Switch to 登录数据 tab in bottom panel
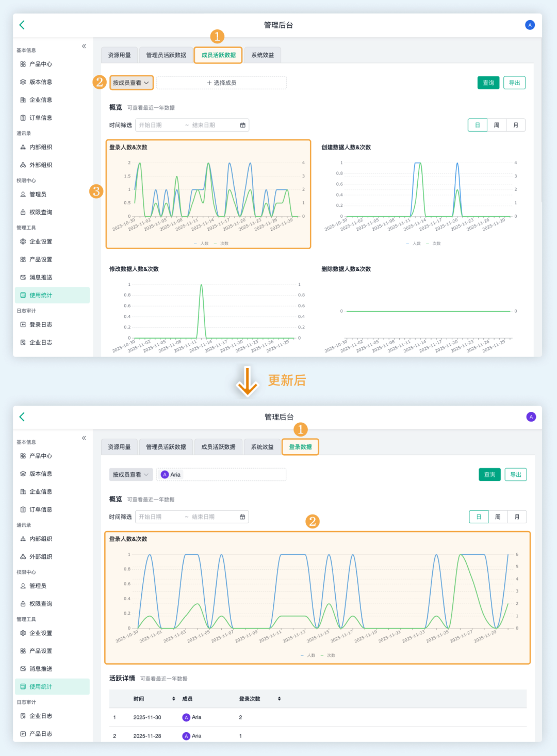Image resolution: width=557 pixels, height=756 pixels. 301,447
